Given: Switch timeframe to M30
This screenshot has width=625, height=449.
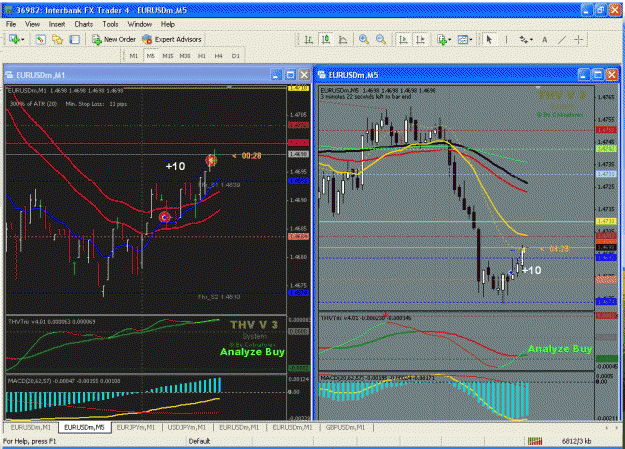Looking at the screenshot, I should coord(185,56).
